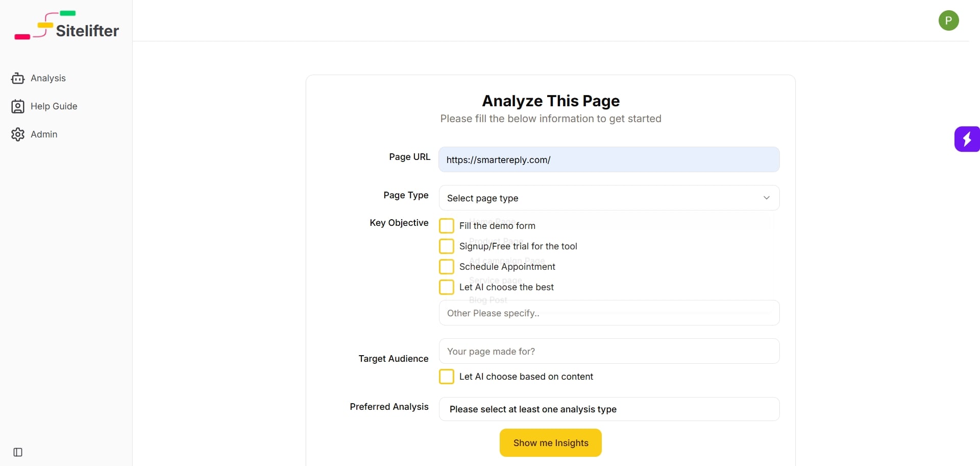Check the Fill the demo form box

447,226
